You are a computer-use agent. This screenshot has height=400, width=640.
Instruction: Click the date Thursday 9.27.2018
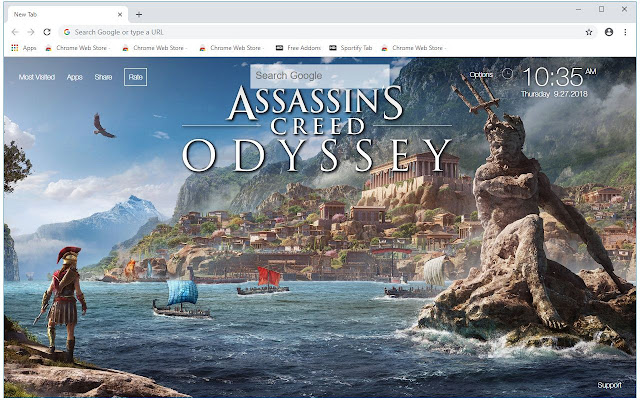(x=554, y=94)
